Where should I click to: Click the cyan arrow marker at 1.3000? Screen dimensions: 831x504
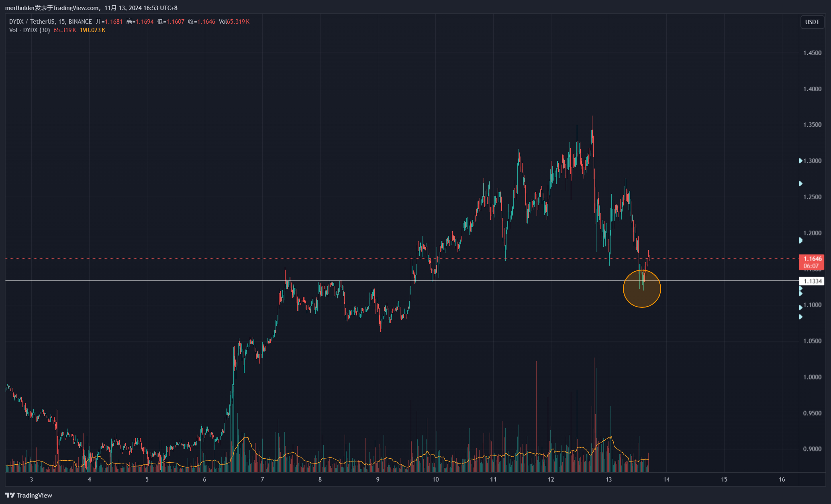800,161
